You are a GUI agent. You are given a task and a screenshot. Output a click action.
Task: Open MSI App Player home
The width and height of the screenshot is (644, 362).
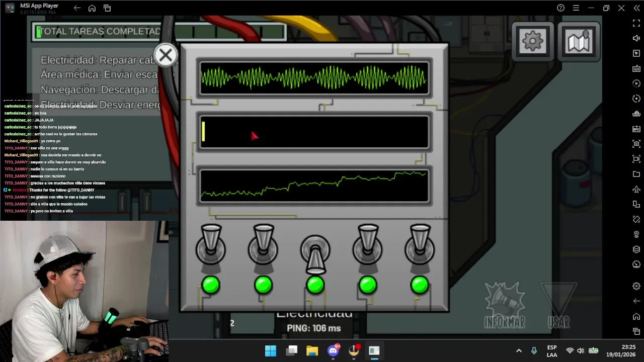coord(92,8)
